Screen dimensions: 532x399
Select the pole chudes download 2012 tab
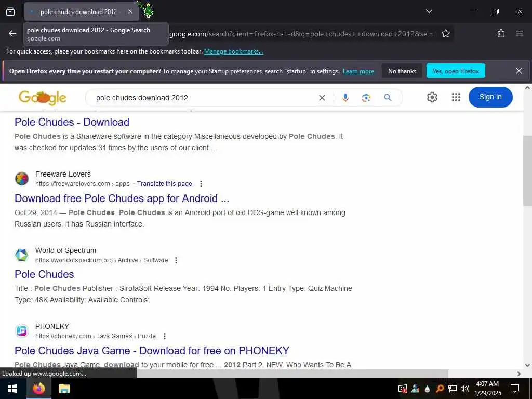[x=81, y=11]
